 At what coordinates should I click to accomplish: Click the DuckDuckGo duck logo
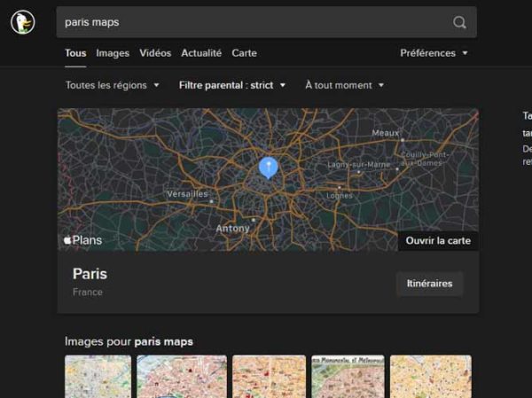point(23,22)
